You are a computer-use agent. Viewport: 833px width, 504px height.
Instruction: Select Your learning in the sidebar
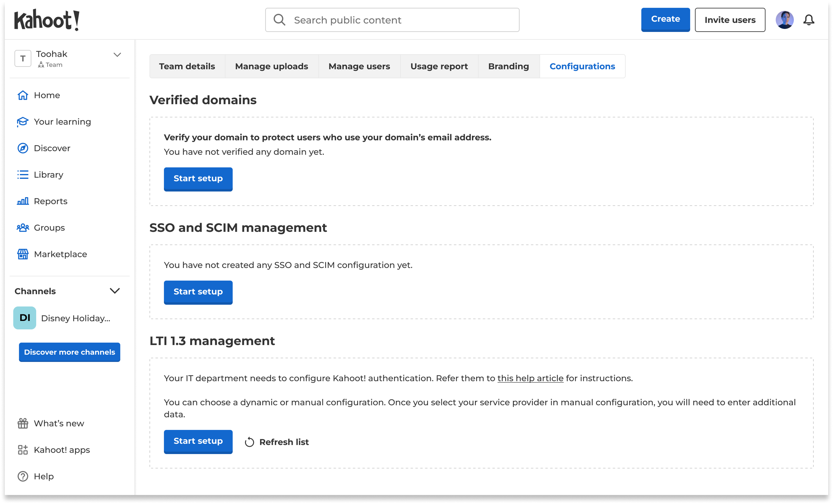pos(62,121)
